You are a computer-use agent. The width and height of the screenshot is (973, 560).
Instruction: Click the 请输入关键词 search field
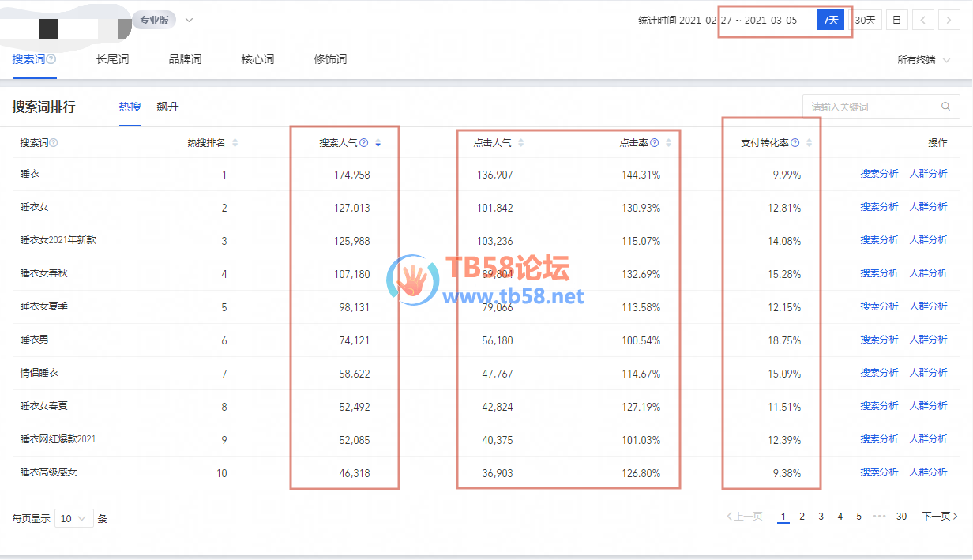pyautogui.click(x=869, y=107)
